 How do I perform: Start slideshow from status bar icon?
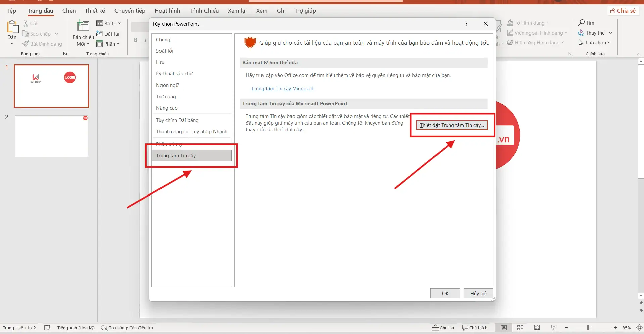point(554,328)
